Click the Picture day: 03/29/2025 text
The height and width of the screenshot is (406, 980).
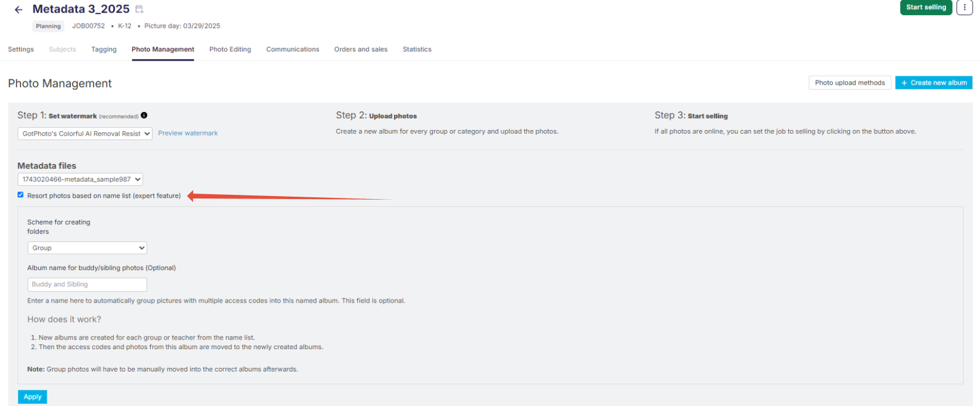click(x=182, y=26)
